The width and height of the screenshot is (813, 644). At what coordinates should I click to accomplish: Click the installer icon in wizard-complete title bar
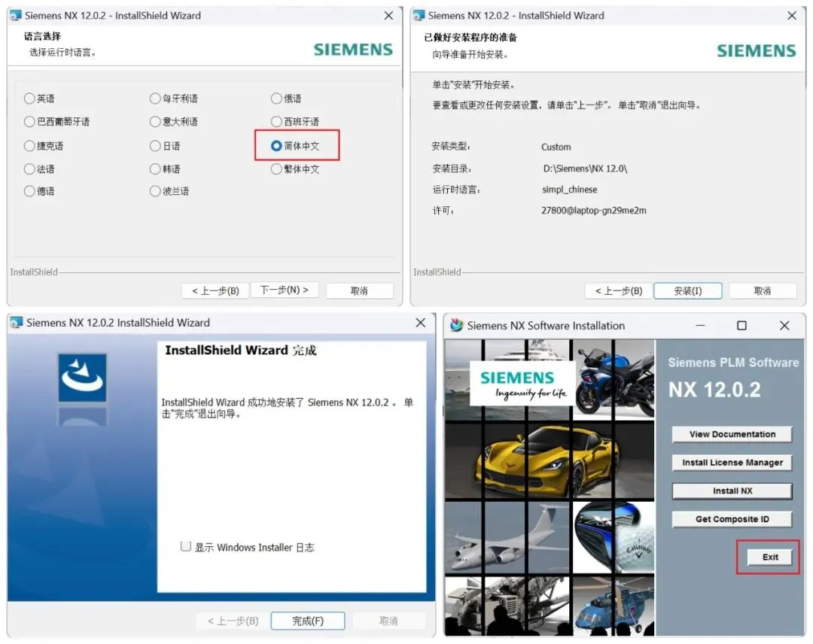(17, 322)
